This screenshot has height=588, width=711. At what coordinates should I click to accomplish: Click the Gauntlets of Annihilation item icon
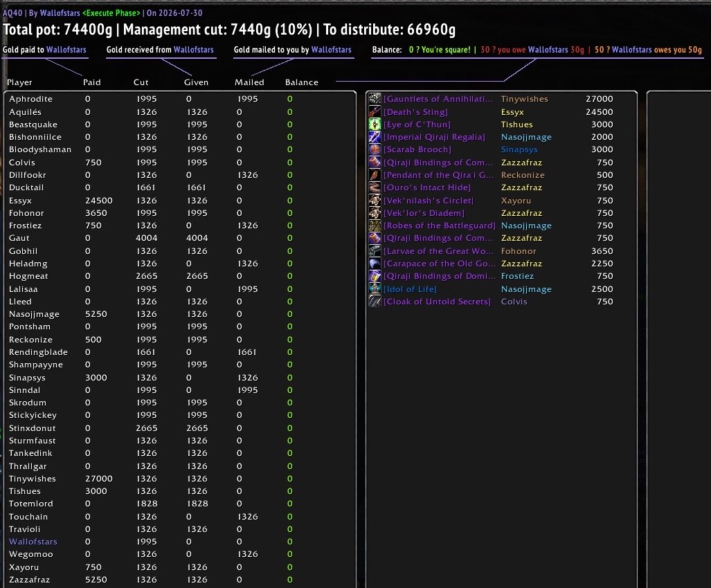(375, 99)
